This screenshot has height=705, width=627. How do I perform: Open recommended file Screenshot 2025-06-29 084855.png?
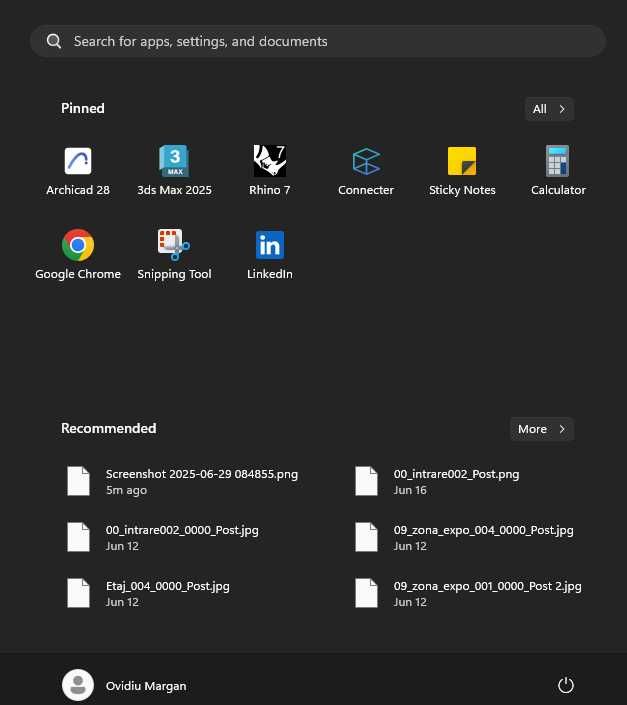(182, 481)
